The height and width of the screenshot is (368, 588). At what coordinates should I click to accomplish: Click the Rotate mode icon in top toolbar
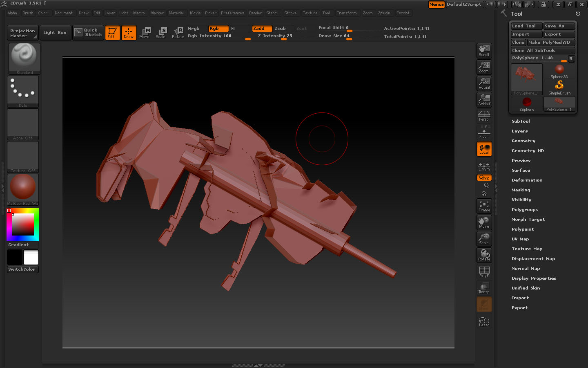pos(178,32)
